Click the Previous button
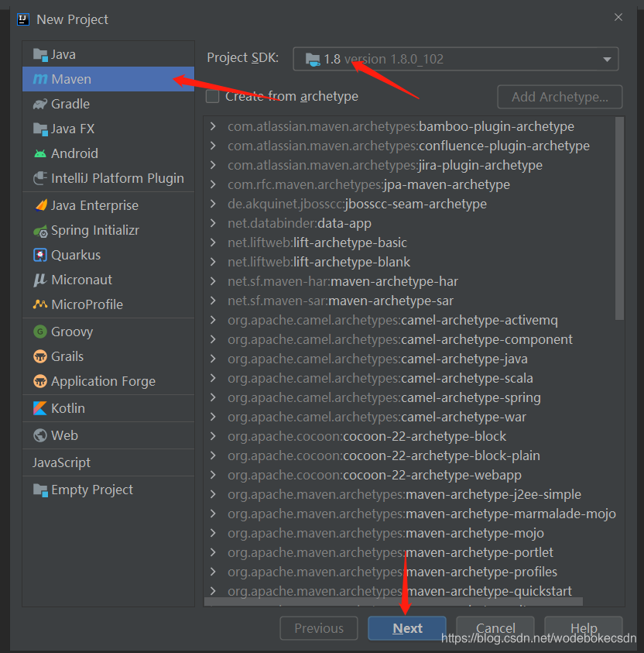This screenshot has width=644, height=653. [x=319, y=628]
